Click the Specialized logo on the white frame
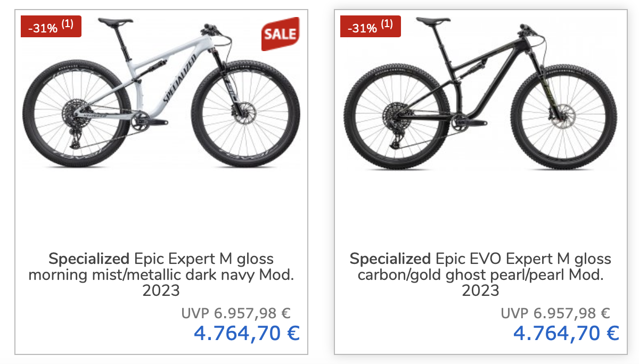Viewport: 639px width, 364px height. click(x=179, y=78)
